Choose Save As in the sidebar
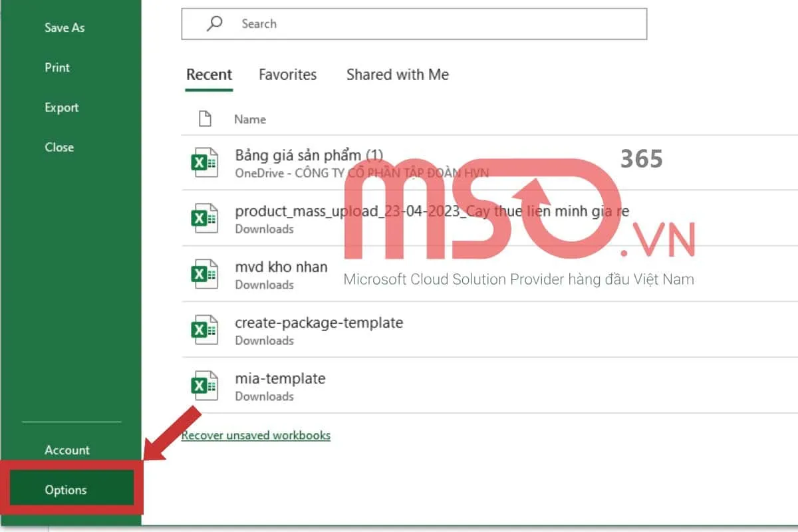This screenshot has height=532, width=798. tap(65, 28)
